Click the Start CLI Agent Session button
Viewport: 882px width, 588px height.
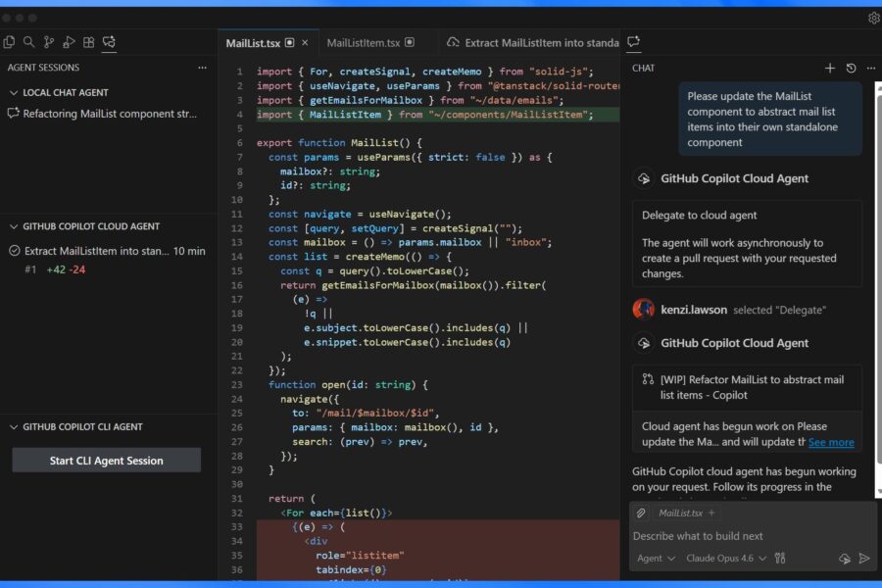click(106, 460)
